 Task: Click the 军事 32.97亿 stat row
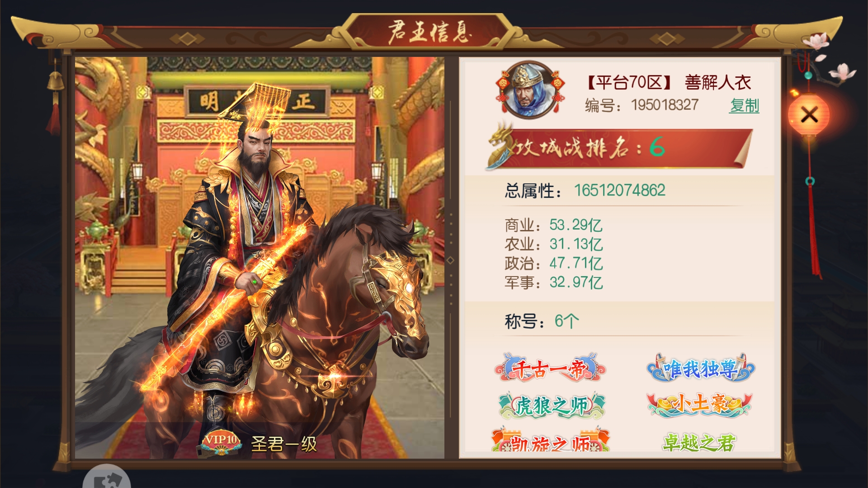[553, 282]
